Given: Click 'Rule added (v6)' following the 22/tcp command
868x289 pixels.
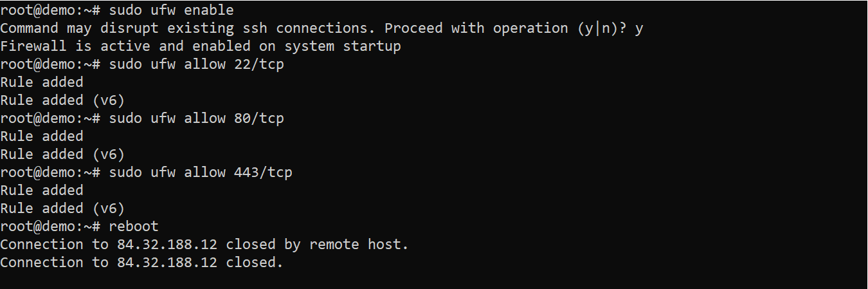Looking at the screenshot, I should 62,100.
